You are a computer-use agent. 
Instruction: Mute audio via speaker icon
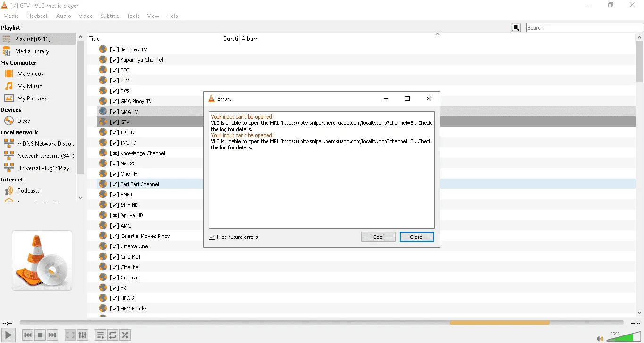click(x=600, y=338)
